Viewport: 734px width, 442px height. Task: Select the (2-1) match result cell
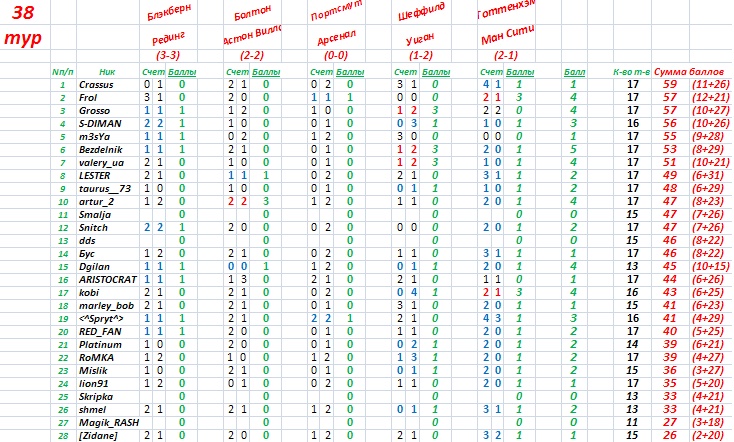[506, 57]
